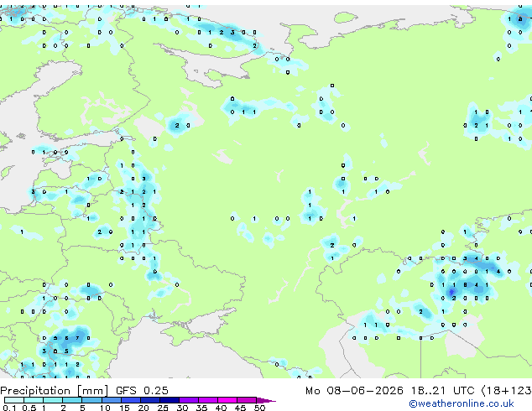Click the 0.1–0.5 mm palest legend swatch
Image resolution: width=532 pixels, height=411 pixels.
click(x=14, y=400)
